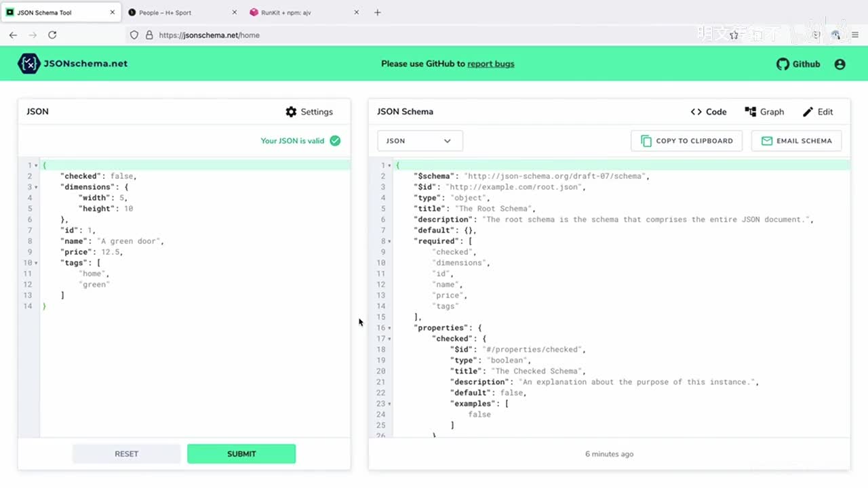Open a new browser tab
Image resolution: width=868 pixels, height=488 pixels.
coord(378,12)
